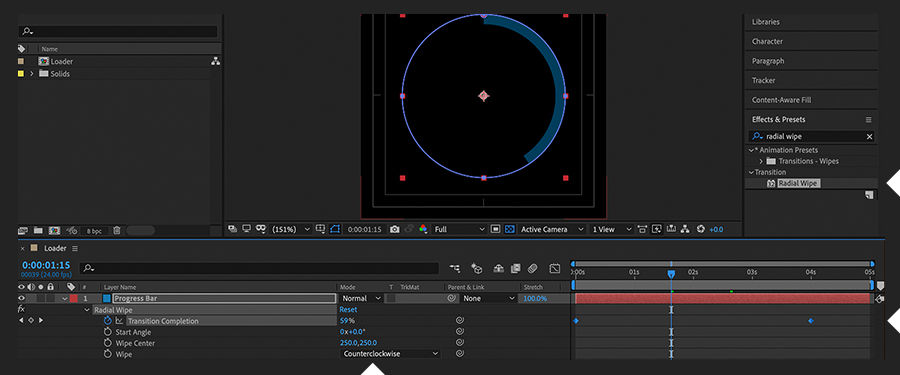Toggle mask and shape path visibility icon

(x=261, y=229)
